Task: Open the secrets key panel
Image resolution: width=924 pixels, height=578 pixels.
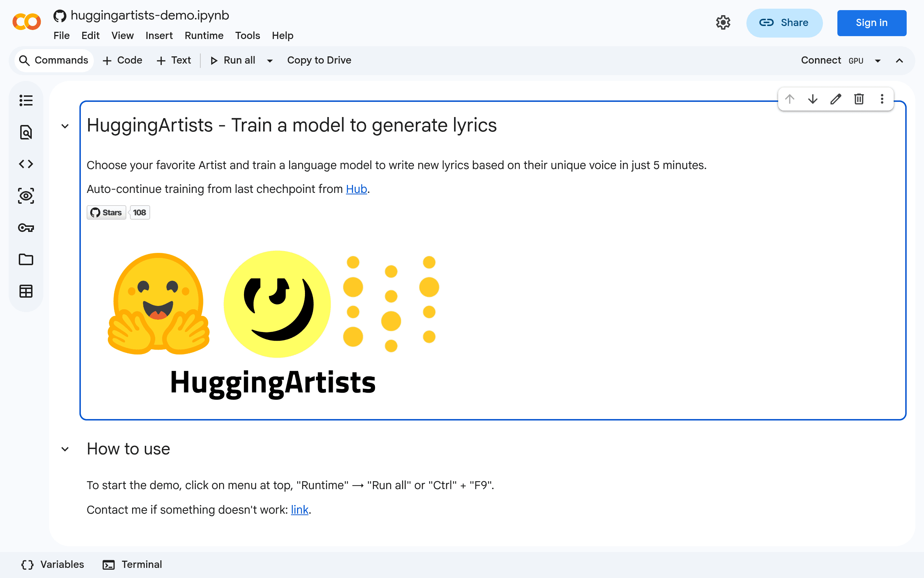Action: (x=26, y=228)
